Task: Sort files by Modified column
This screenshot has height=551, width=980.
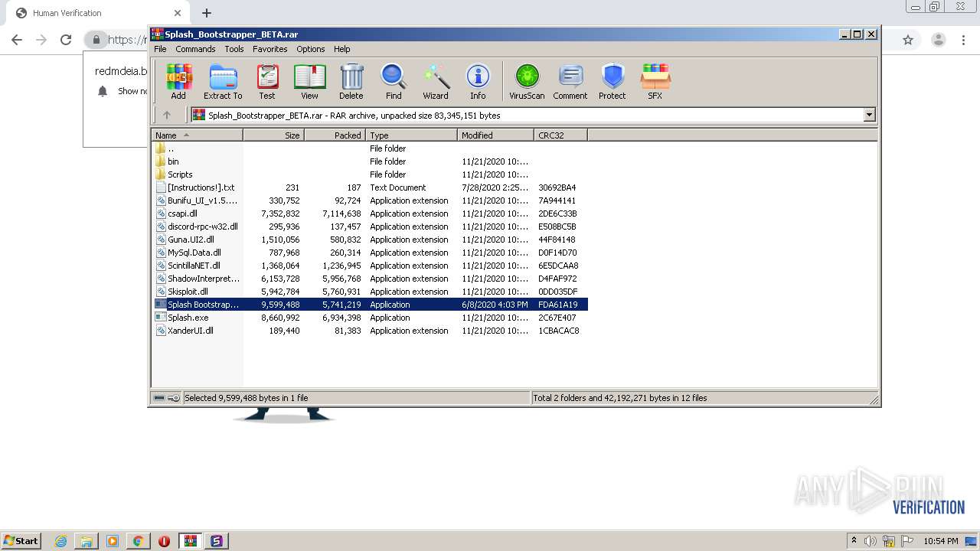Action: click(495, 135)
